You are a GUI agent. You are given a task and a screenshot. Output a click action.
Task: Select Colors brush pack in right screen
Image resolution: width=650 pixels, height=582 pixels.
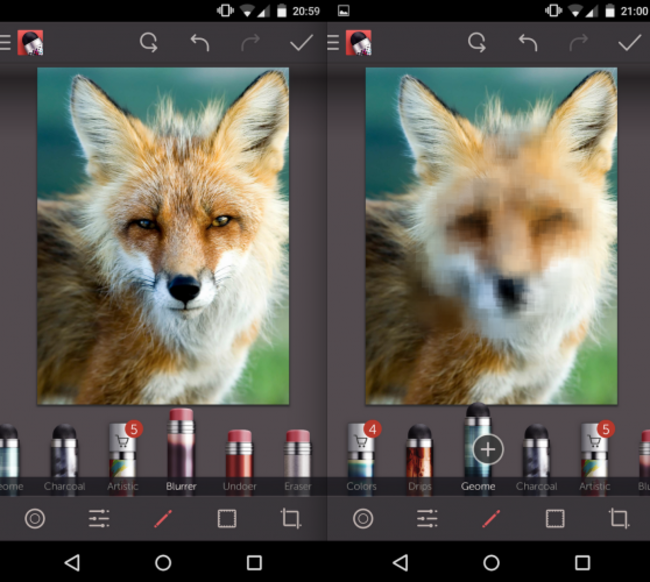(x=361, y=458)
